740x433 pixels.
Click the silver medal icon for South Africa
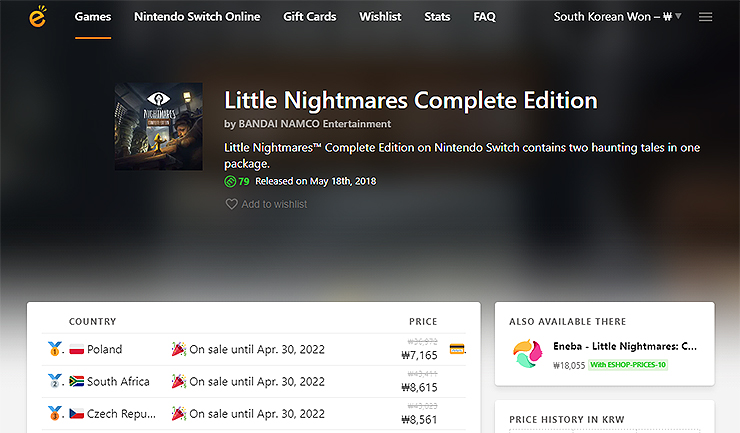pyautogui.click(x=55, y=381)
